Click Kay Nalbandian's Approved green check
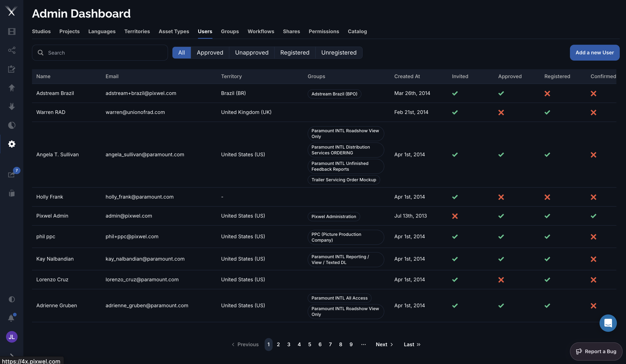 (x=501, y=259)
